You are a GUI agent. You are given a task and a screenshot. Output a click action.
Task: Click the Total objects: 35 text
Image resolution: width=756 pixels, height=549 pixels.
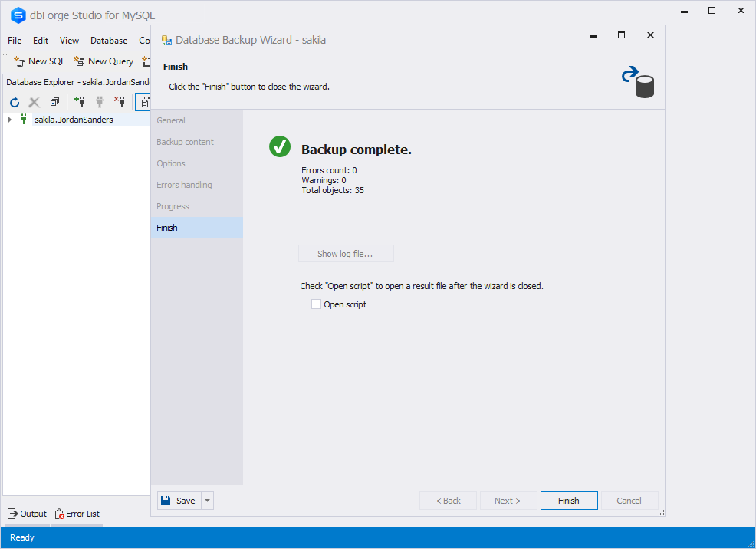[333, 190]
